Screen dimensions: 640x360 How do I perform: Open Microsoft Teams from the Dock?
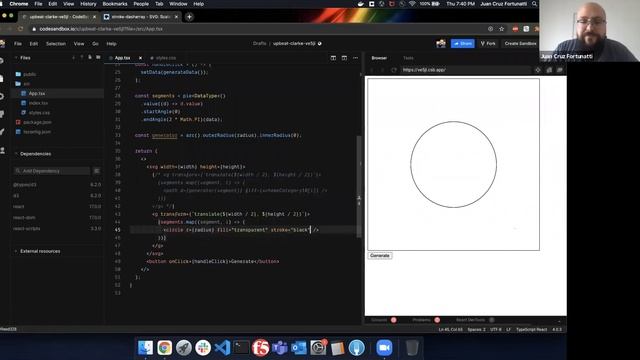click(280, 348)
